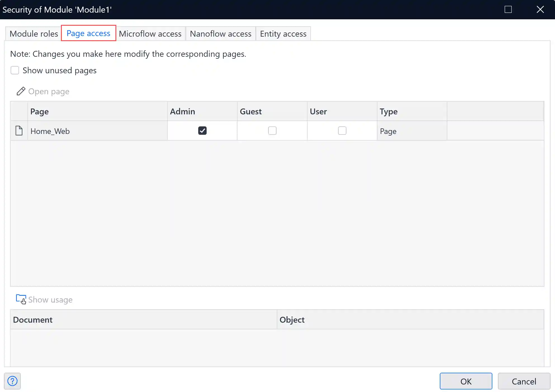Select the Page access tab
This screenshot has width=555, height=392.
[88, 33]
